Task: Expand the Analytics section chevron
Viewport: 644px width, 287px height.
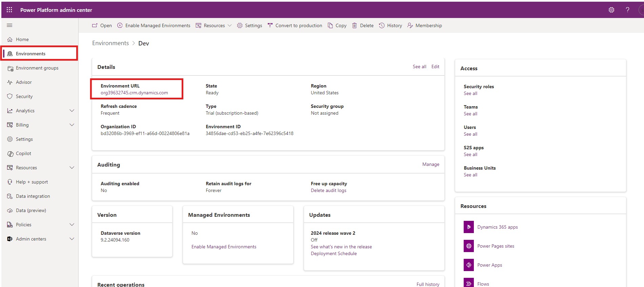Action: (x=72, y=111)
